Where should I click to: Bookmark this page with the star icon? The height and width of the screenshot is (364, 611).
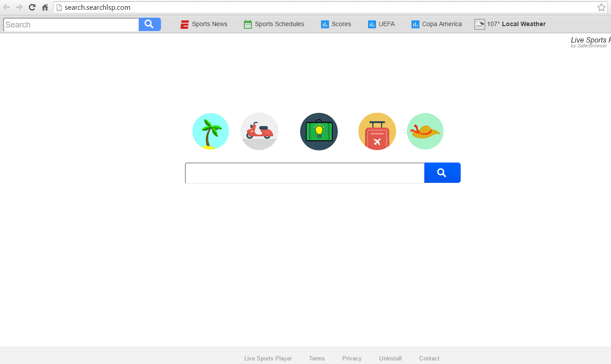[601, 7]
